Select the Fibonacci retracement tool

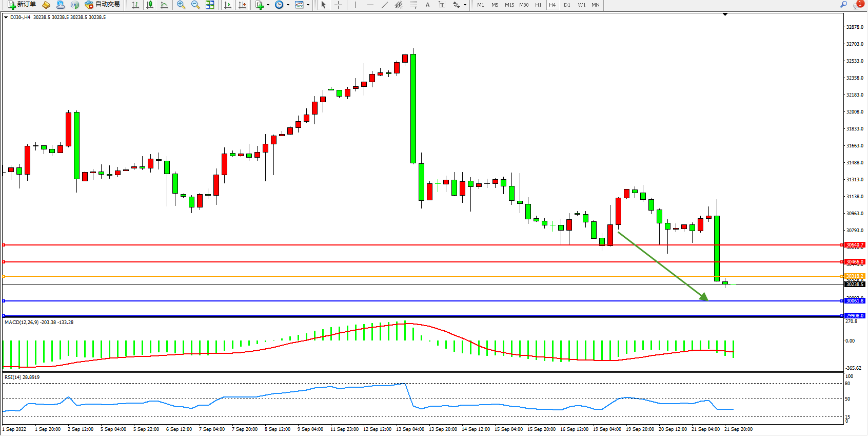tap(413, 5)
